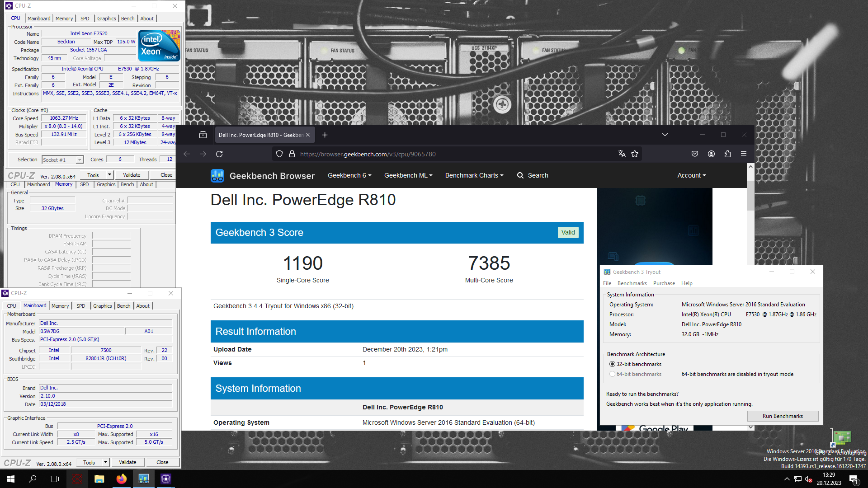
Task: Switch to CPU-Z on taskbar
Action: pos(165,479)
